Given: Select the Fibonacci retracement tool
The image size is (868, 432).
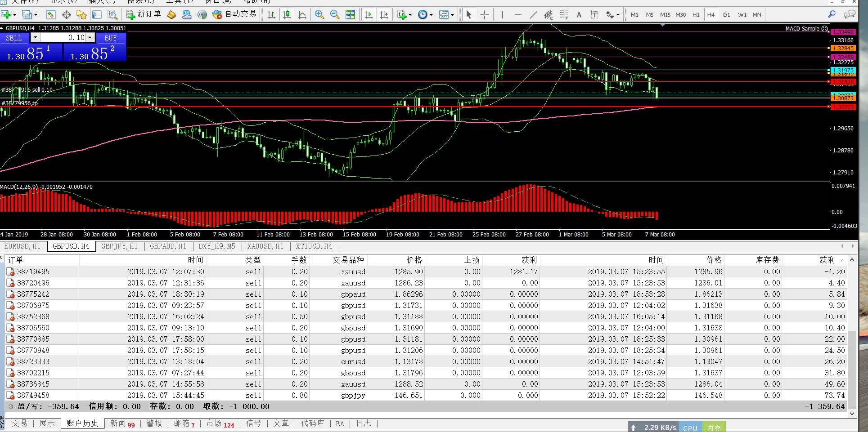Looking at the screenshot, I should pyautogui.click(x=564, y=15).
